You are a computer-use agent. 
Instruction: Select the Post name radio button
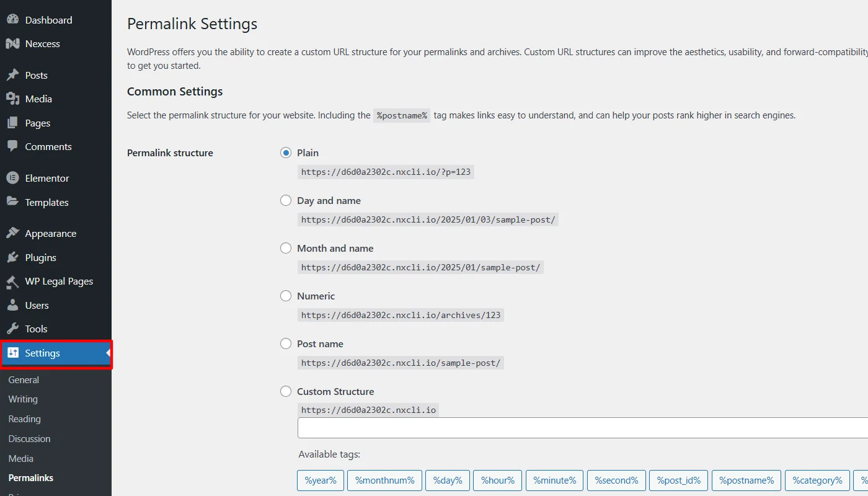286,343
